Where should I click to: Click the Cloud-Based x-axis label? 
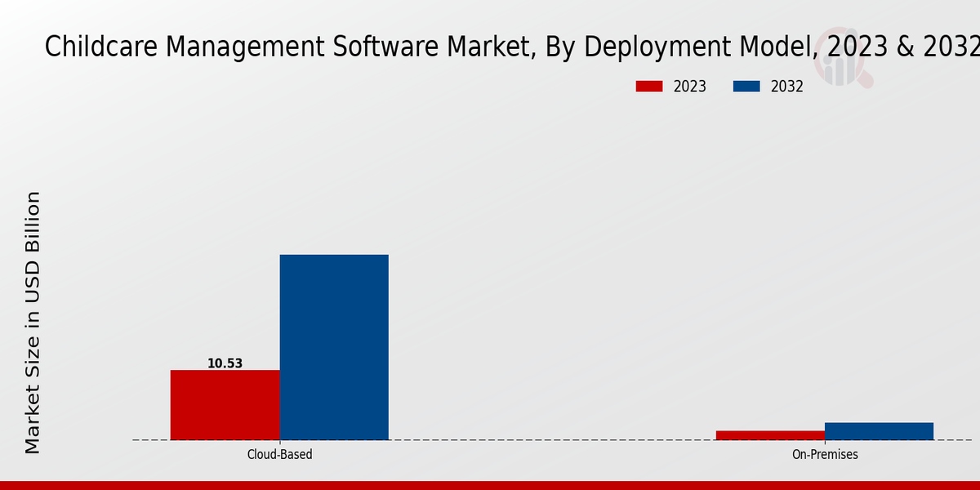click(x=279, y=455)
